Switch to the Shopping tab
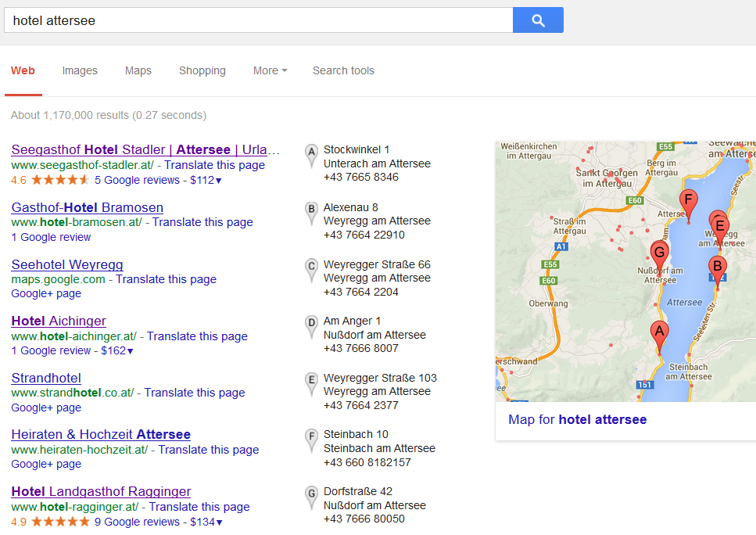The height and width of the screenshot is (535, 756). (x=202, y=70)
